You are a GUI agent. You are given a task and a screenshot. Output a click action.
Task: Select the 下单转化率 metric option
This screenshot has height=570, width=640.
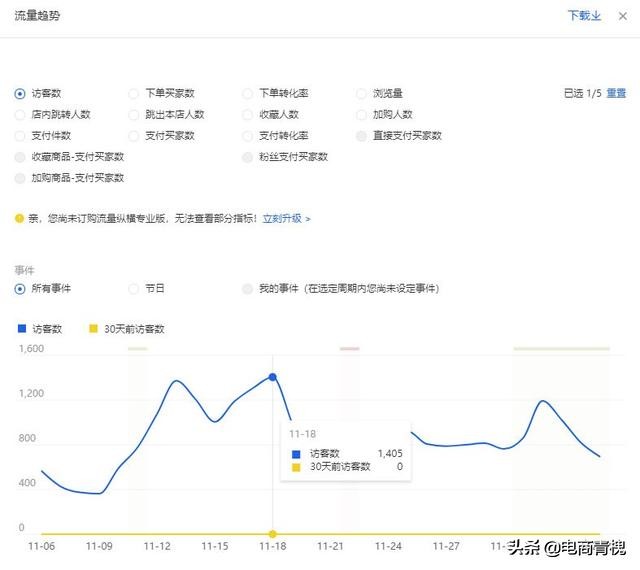(x=247, y=94)
